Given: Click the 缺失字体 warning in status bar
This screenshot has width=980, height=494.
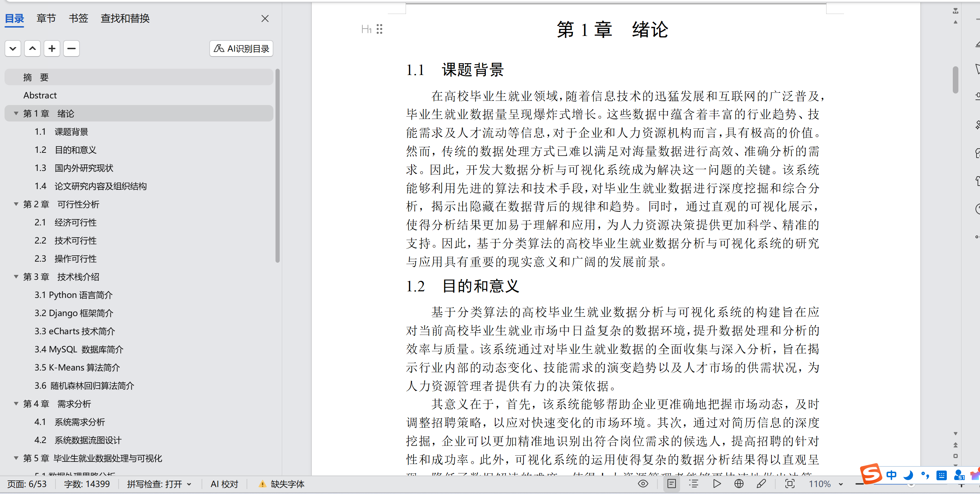Looking at the screenshot, I should point(281,484).
